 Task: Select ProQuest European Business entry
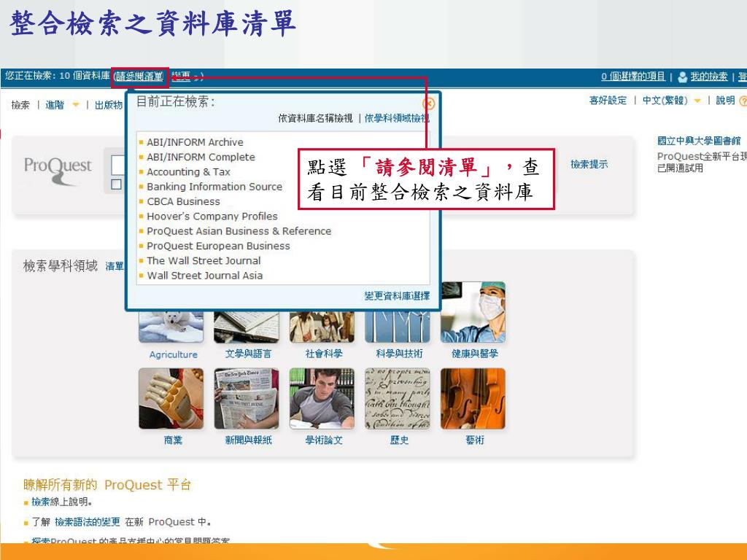[218, 246]
